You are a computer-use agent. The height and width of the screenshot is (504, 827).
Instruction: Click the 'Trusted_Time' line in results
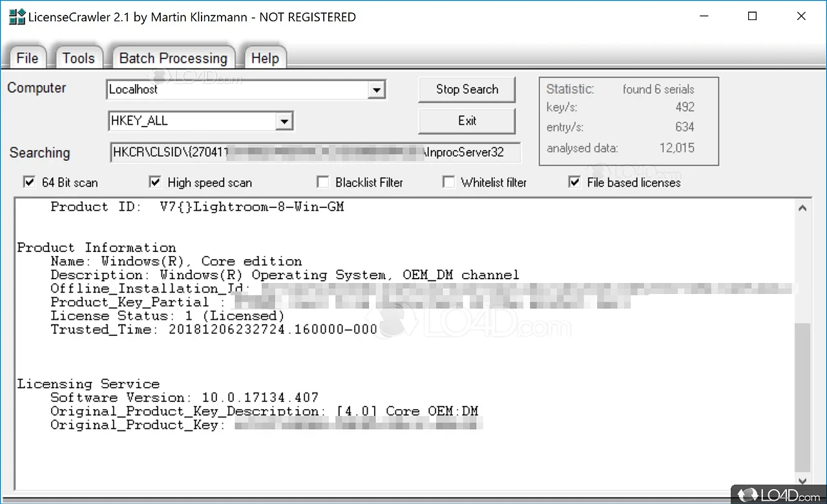[214, 330]
